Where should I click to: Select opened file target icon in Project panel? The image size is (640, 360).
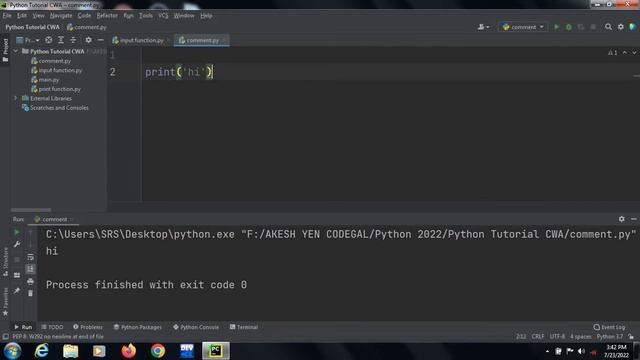[x=49, y=40]
